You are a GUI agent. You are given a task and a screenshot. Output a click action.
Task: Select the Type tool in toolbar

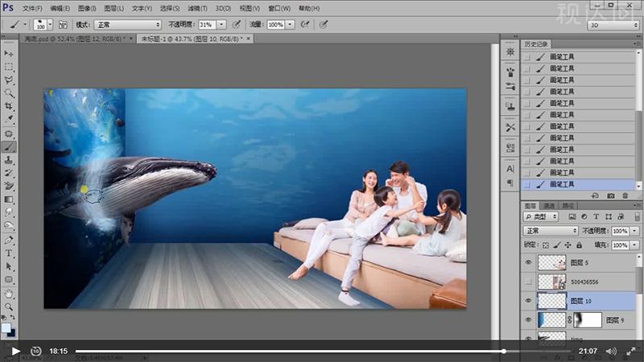click(x=9, y=253)
